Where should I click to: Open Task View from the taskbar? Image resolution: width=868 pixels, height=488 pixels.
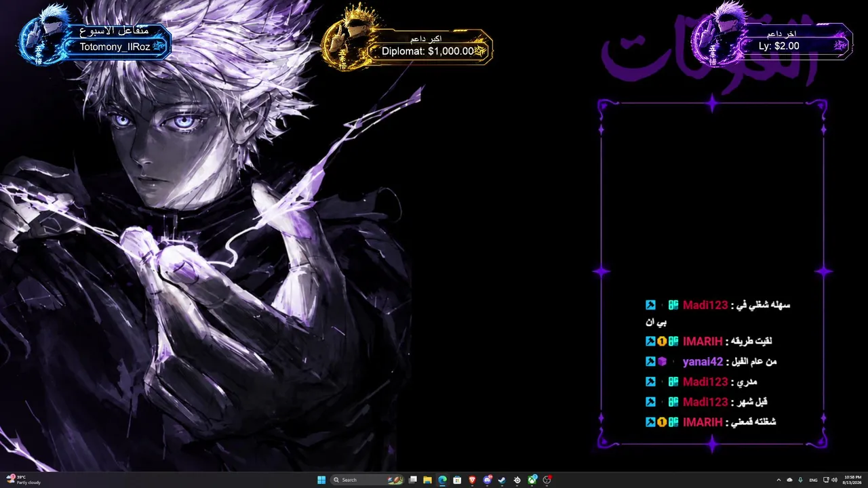pos(412,480)
